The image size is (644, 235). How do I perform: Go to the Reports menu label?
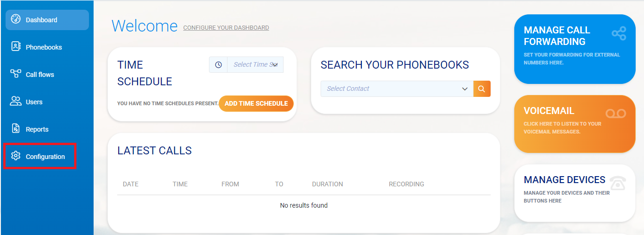click(37, 129)
